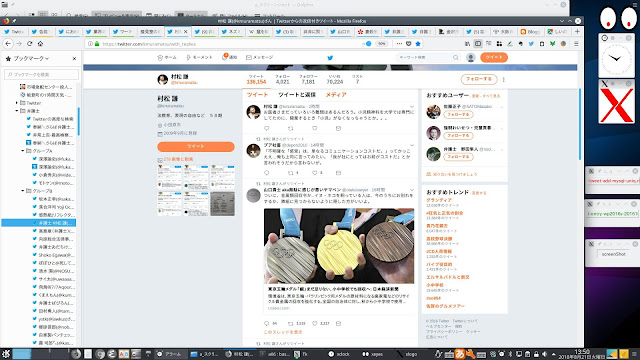This screenshot has height=360, width=640.
Task: Open the Firefox home page icon
Action: point(40,44)
